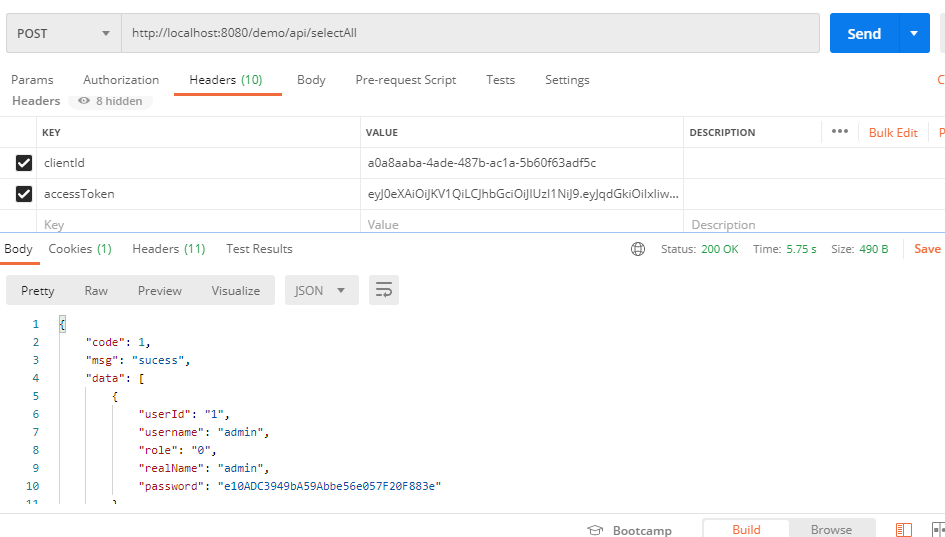Click the VALUE column header
Viewport: 945px width, 537px height.
tap(381, 133)
